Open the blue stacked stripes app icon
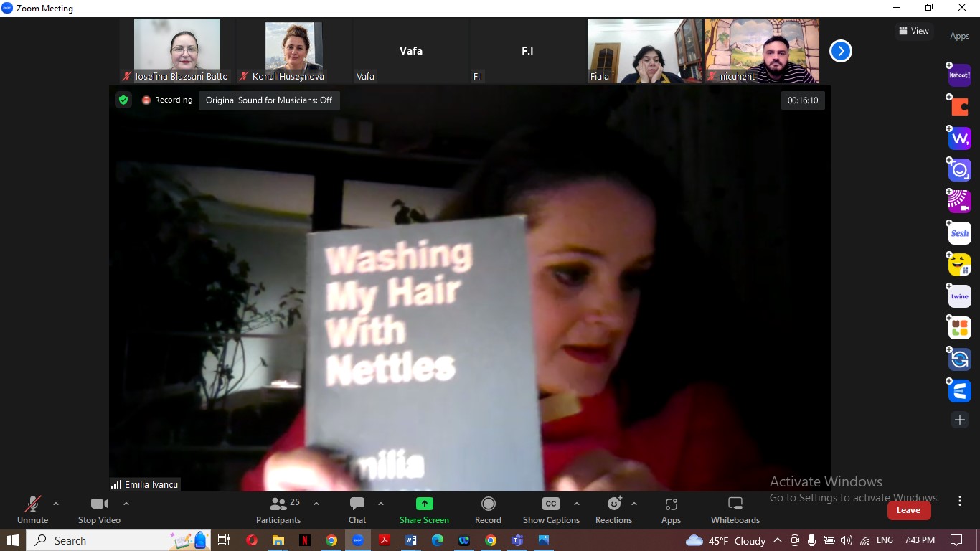 960,391
